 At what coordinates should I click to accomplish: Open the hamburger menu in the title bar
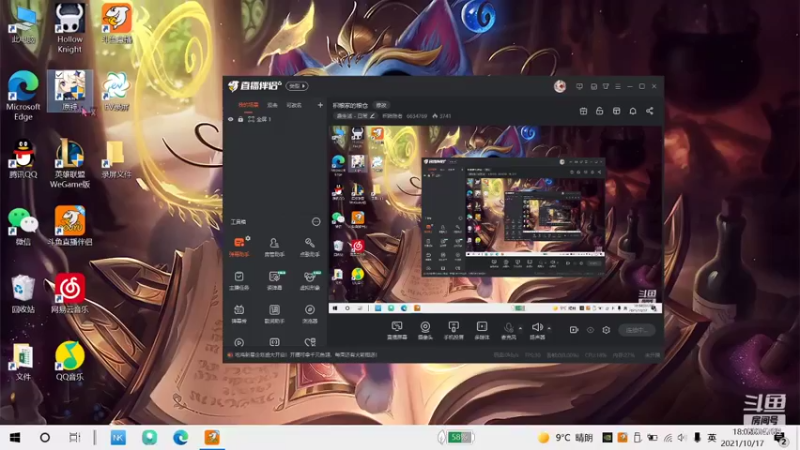pos(618,86)
